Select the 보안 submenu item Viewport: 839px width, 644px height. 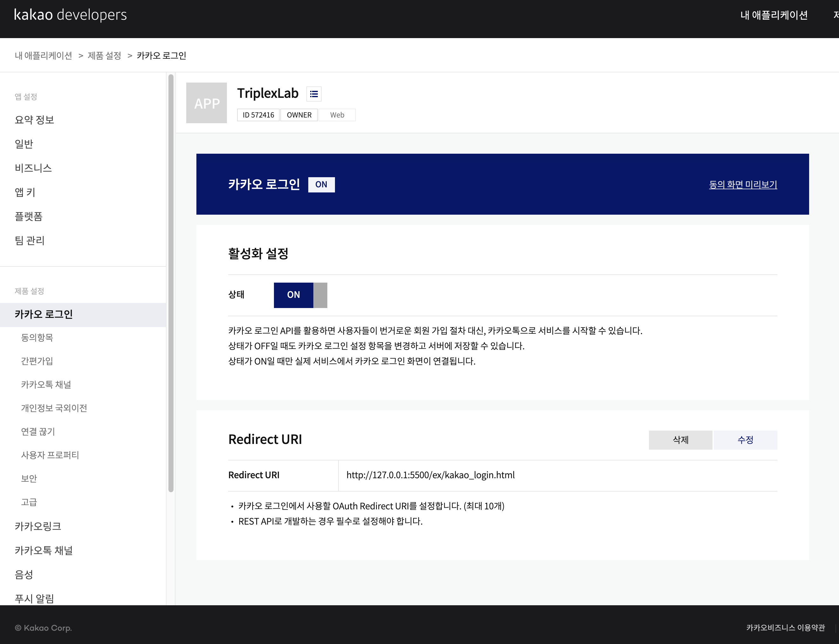tap(29, 479)
